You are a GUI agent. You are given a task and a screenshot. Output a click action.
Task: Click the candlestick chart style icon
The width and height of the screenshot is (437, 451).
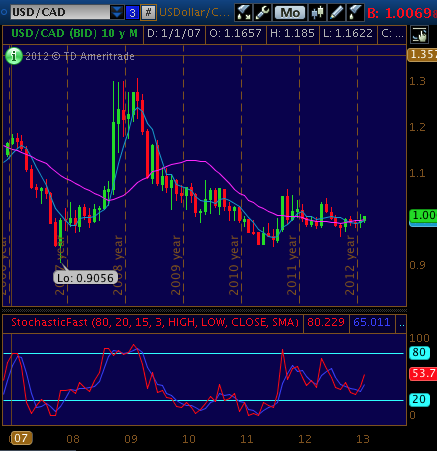tap(317, 13)
